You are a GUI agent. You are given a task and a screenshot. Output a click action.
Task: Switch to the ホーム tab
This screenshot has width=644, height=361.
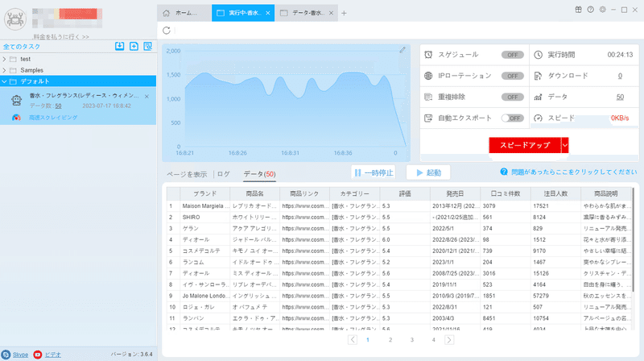[x=184, y=13]
